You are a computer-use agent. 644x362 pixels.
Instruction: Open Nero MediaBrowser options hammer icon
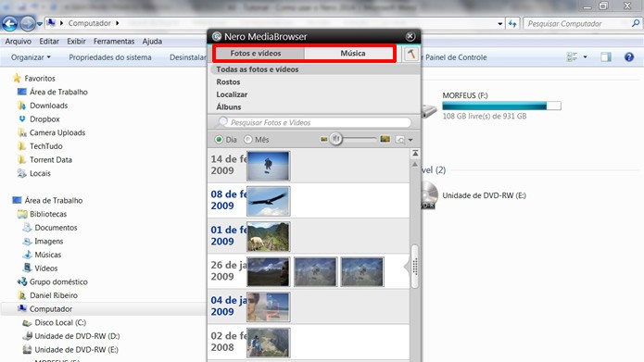pyautogui.click(x=410, y=54)
